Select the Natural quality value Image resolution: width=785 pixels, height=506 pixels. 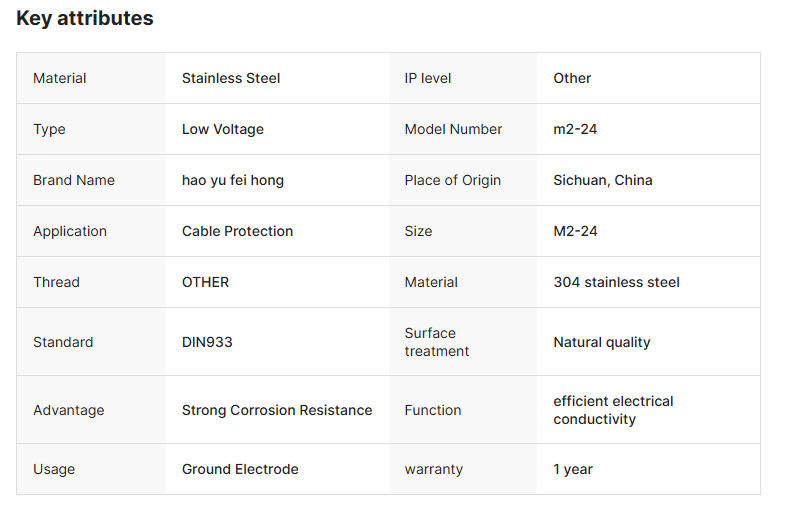coord(602,342)
